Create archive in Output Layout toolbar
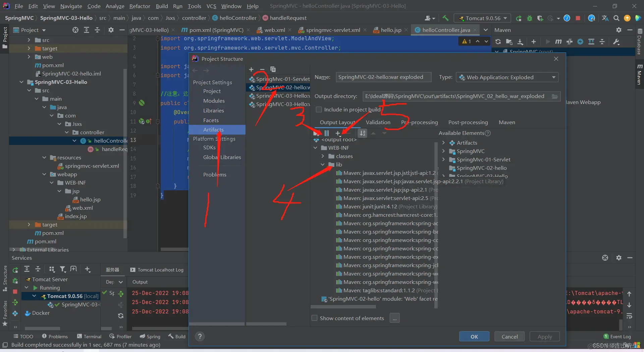This screenshot has height=352, width=644. click(x=327, y=133)
